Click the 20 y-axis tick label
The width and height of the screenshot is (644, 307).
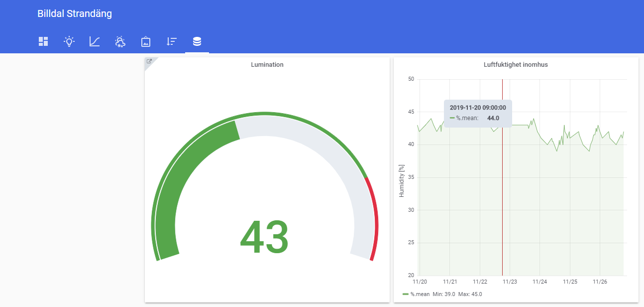[411, 276]
